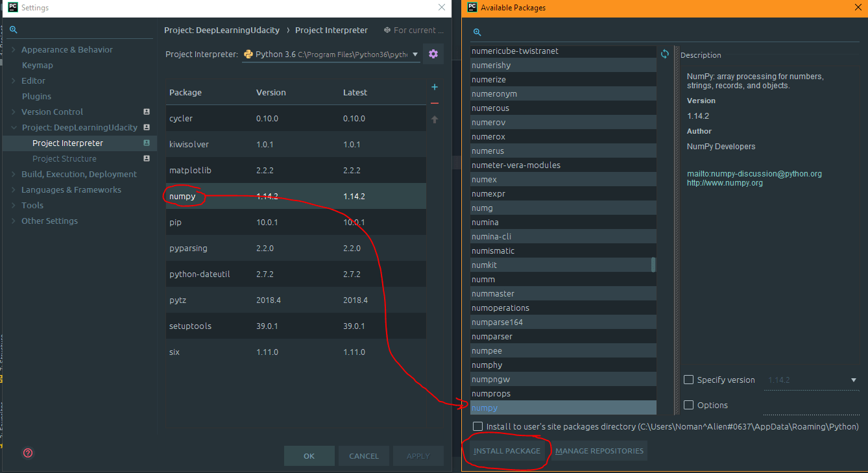Select the six installed package row
Viewport: 868px width, 473px height.
point(296,352)
